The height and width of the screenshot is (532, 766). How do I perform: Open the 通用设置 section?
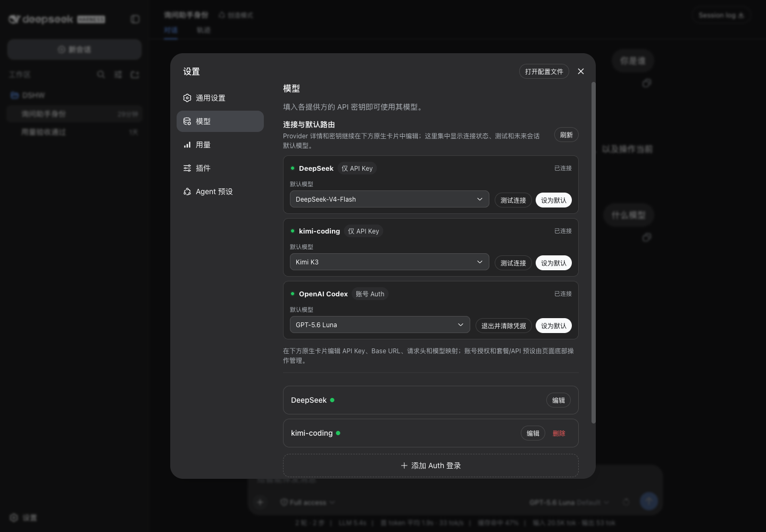click(220, 98)
